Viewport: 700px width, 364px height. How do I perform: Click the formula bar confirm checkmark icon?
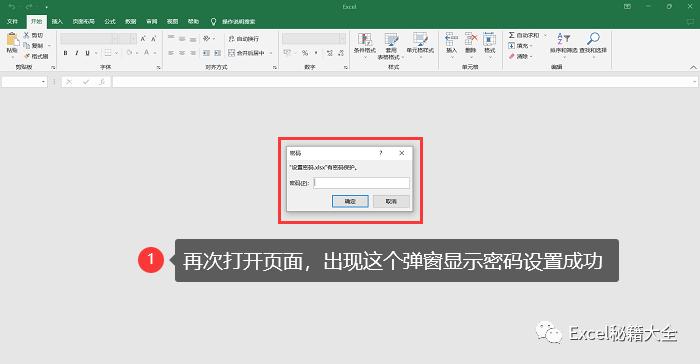[x=86, y=82]
